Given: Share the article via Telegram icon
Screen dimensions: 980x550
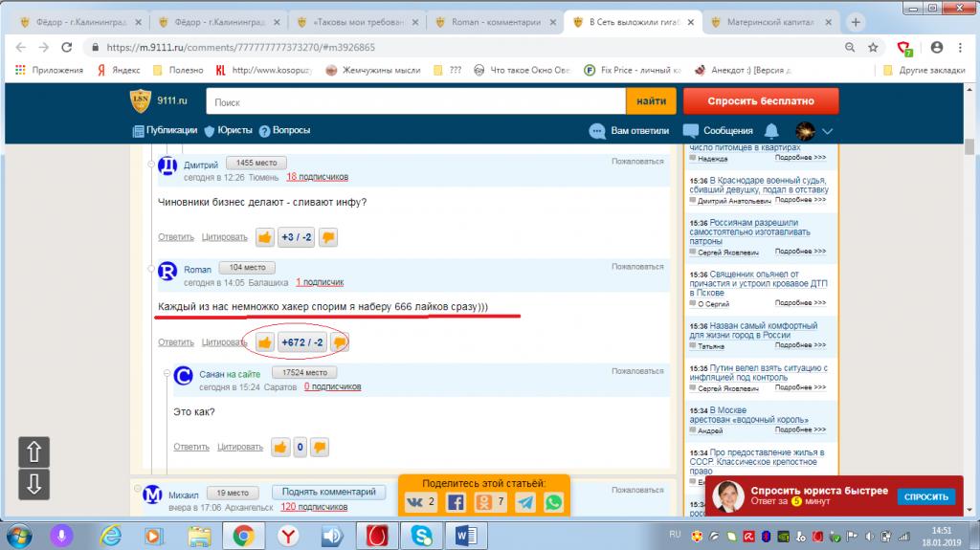Looking at the screenshot, I should point(524,502).
